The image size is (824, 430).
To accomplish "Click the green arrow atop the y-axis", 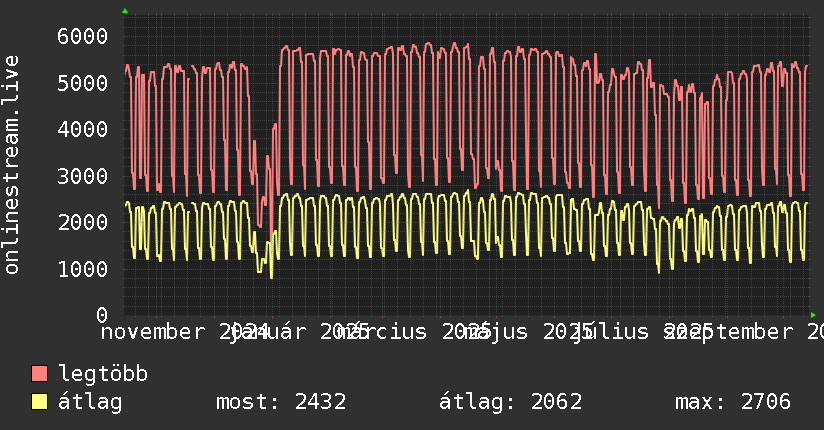I will pyautogui.click(x=125, y=11).
